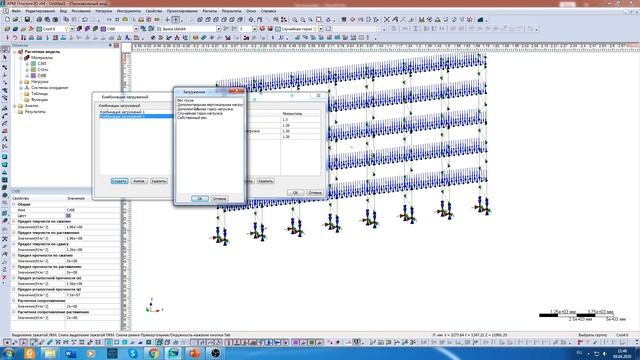Expand the Нагрузки tree node
Image resolution: width=640 pixels, height=360 pixels.
click(21, 82)
